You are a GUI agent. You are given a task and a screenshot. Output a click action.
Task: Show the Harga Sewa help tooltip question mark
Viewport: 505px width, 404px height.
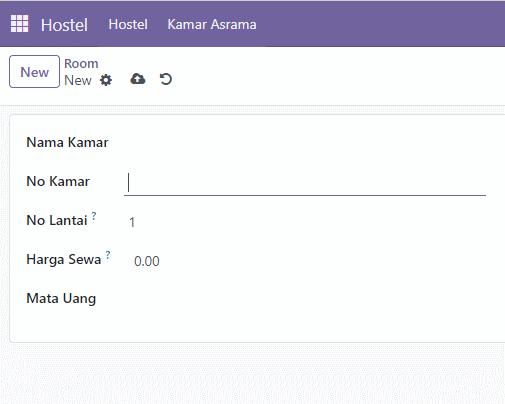pyautogui.click(x=108, y=255)
